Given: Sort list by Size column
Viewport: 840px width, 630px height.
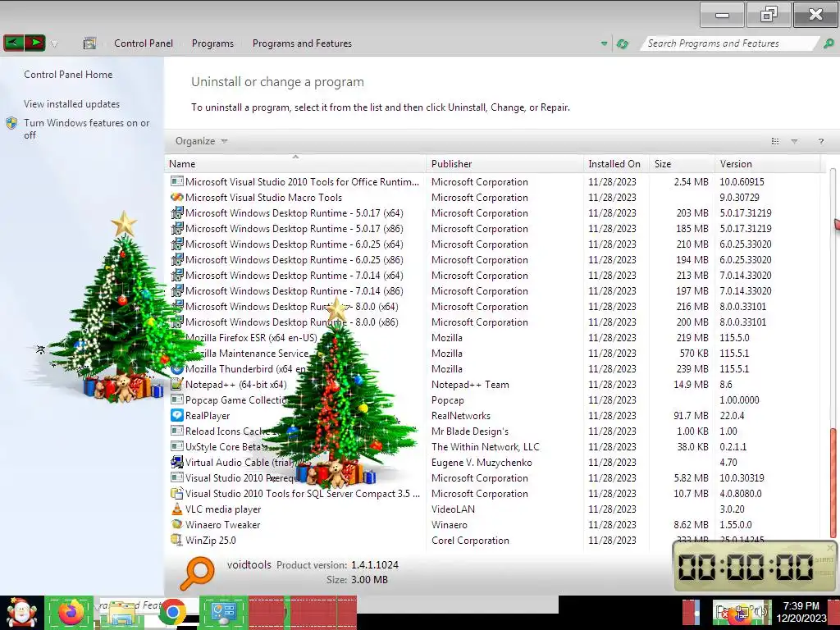Looking at the screenshot, I should (682, 164).
